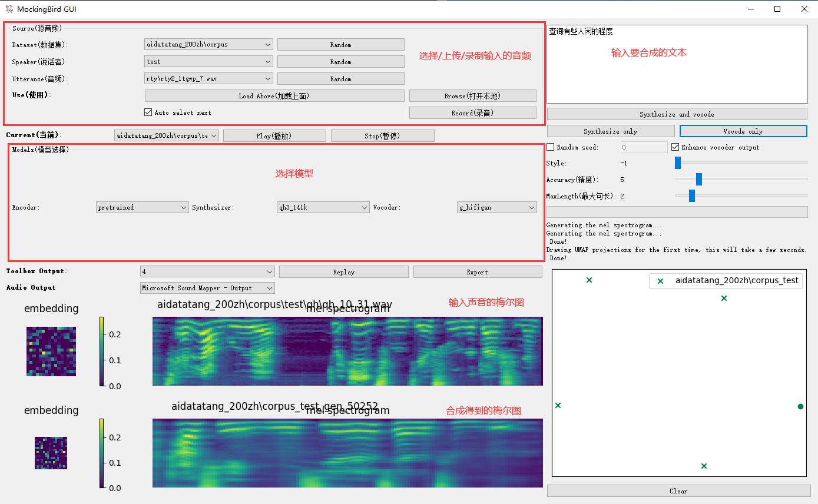This screenshot has width=818, height=504.
Task: Click Random button for Utterance row
Action: tap(341, 79)
